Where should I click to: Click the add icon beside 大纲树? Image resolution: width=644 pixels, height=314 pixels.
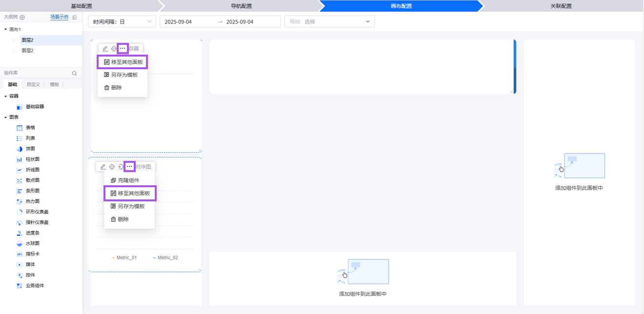click(x=22, y=17)
